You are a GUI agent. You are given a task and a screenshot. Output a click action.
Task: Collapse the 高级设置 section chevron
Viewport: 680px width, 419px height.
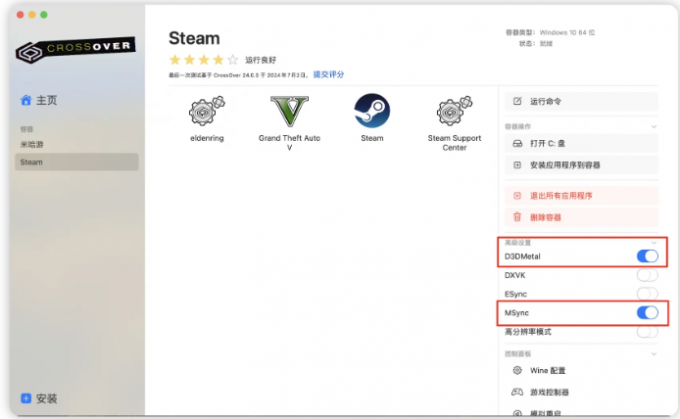(x=654, y=242)
